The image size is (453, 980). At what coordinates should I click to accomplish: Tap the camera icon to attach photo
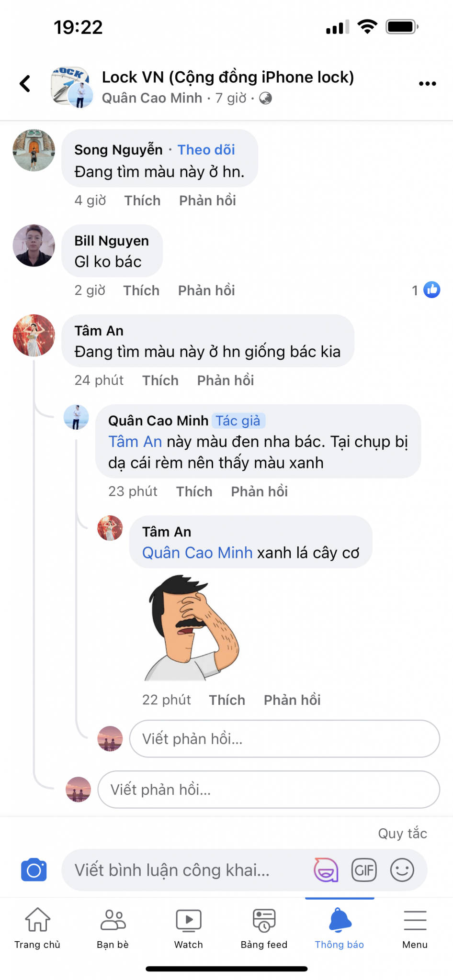34,870
